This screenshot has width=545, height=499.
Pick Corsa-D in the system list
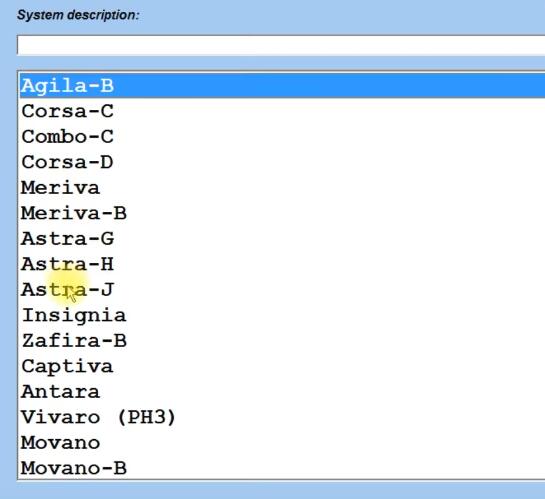[x=67, y=162]
